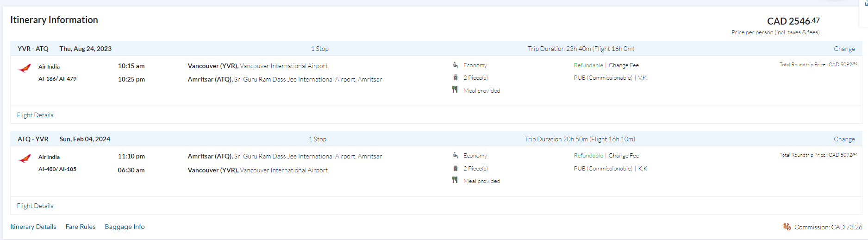
Task: Change the Feb 04 return flight
Action: pos(844,139)
